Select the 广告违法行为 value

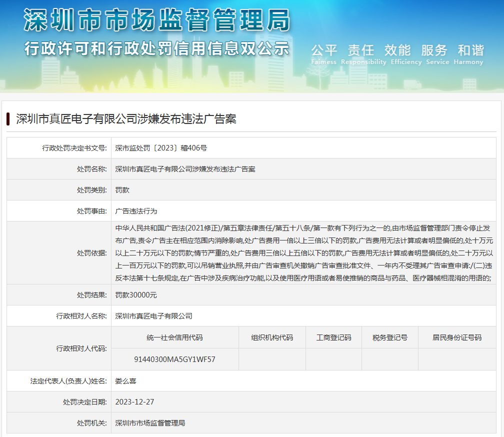pyautogui.click(x=136, y=211)
